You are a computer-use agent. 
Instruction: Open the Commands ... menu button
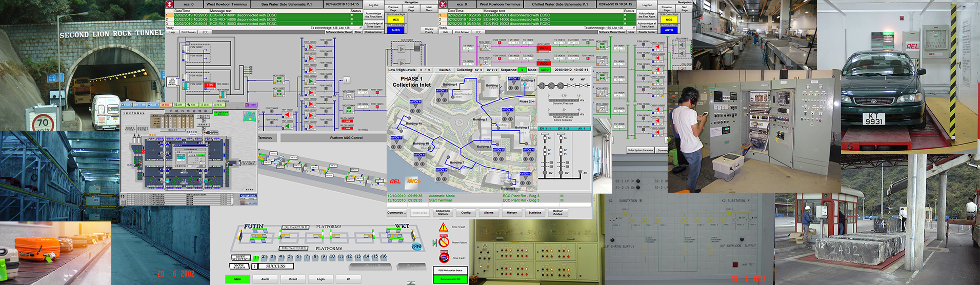coord(397,212)
